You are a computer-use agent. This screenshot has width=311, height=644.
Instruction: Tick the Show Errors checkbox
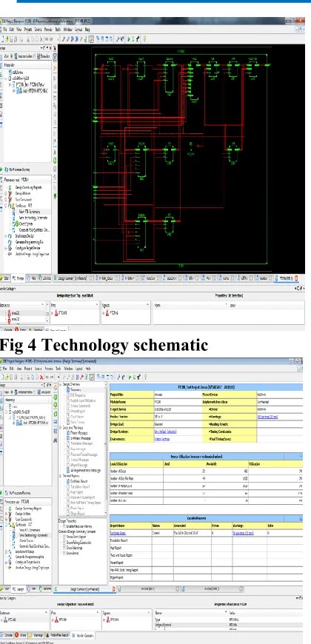(64, 553)
